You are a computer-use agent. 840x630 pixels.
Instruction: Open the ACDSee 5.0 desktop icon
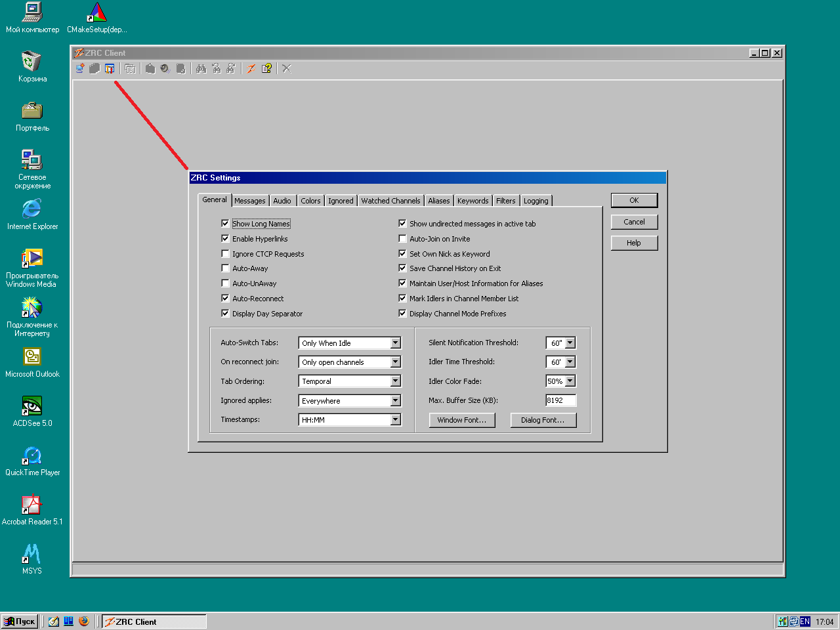(x=32, y=406)
